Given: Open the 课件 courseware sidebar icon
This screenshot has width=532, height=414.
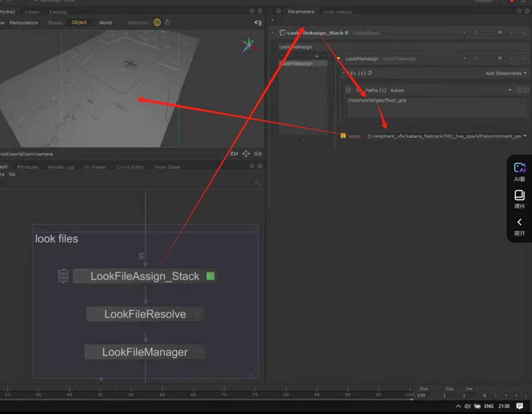Looking at the screenshot, I should 519,199.
